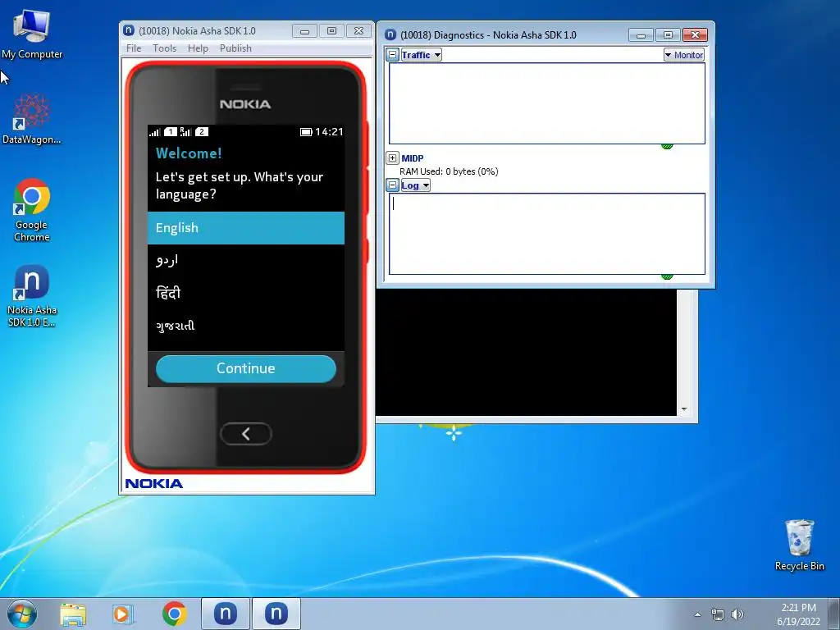Tap the Continue button on the phone
This screenshot has width=840, height=630.
pos(246,368)
